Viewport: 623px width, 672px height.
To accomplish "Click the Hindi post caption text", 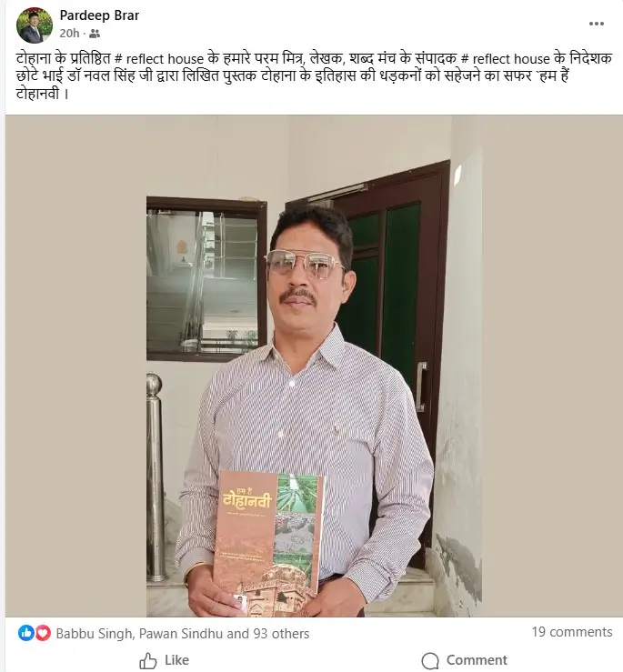I will coord(314,75).
